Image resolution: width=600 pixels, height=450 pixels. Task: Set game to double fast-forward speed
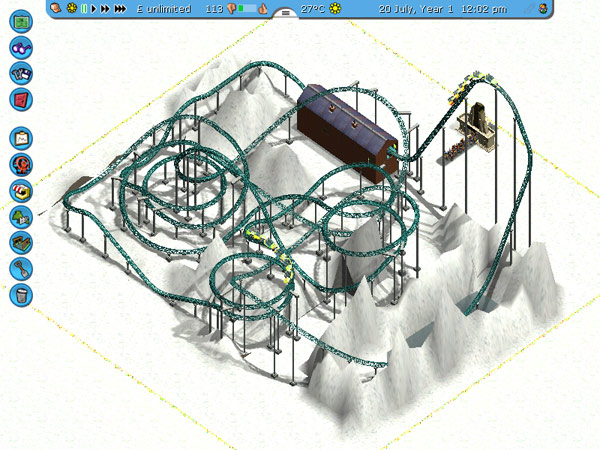105,8
